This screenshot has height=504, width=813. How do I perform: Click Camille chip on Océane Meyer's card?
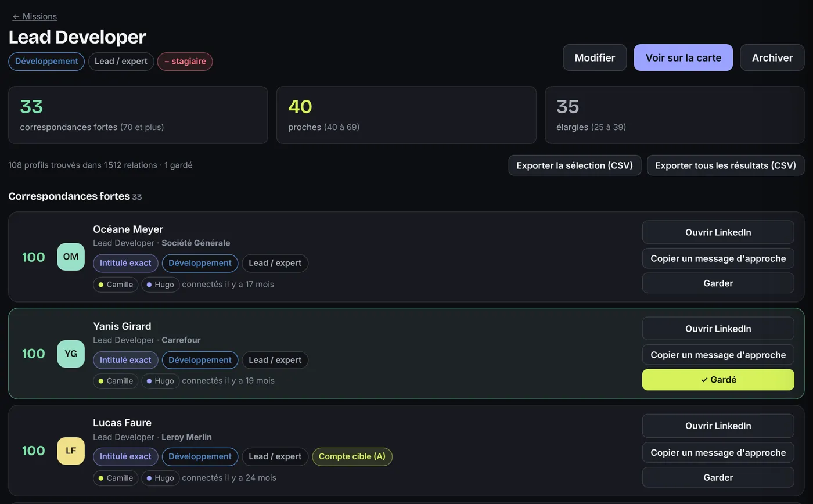pyautogui.click(x=116, y=285)
